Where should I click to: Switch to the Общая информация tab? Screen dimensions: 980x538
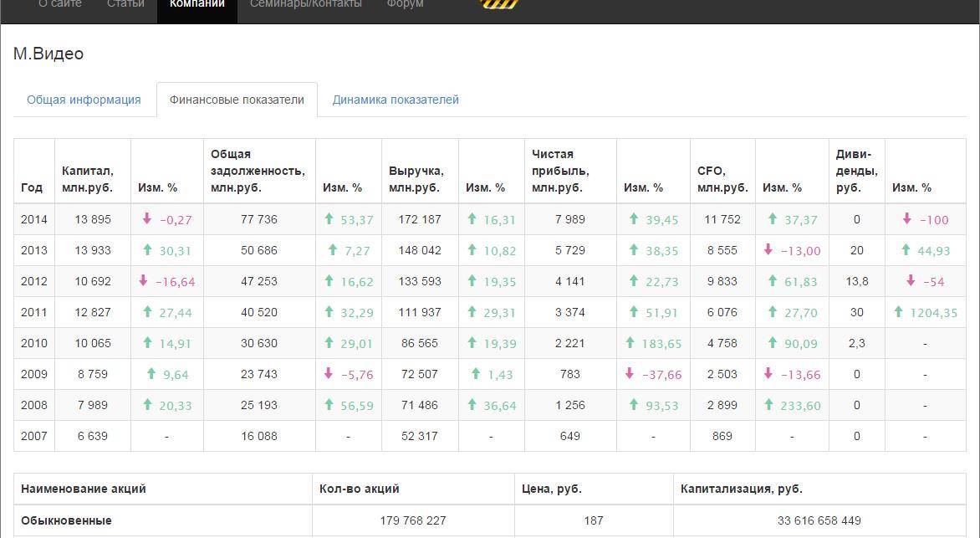(84, 100)
